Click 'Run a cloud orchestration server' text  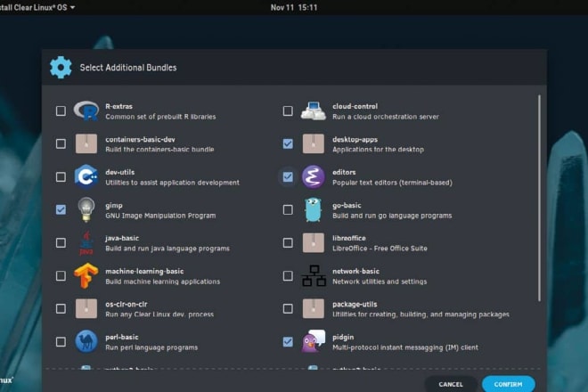pyautogui.click(x=386, y=117)
